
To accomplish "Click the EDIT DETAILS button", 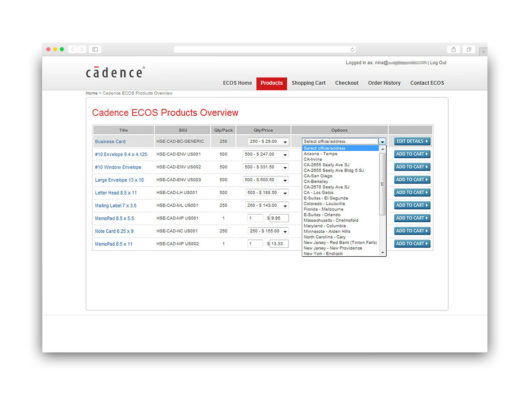I will 411,141.
